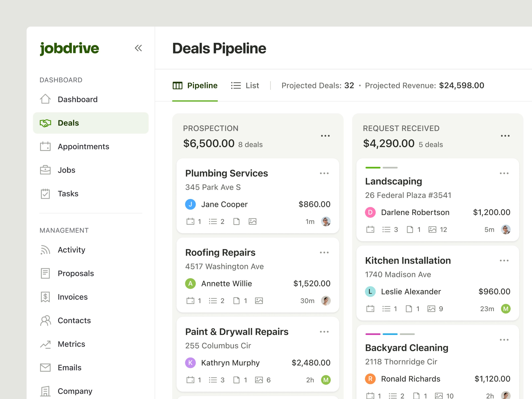Click assignee photo on Plumbing Services card
Image resolution: width=532 pixels, height=399 pixels.
[x=326, y=221]
